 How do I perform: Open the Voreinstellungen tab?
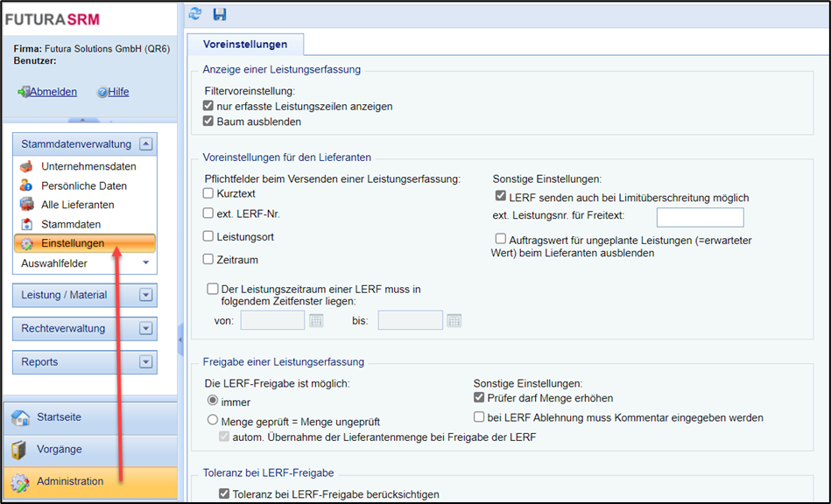coord(245,44)
